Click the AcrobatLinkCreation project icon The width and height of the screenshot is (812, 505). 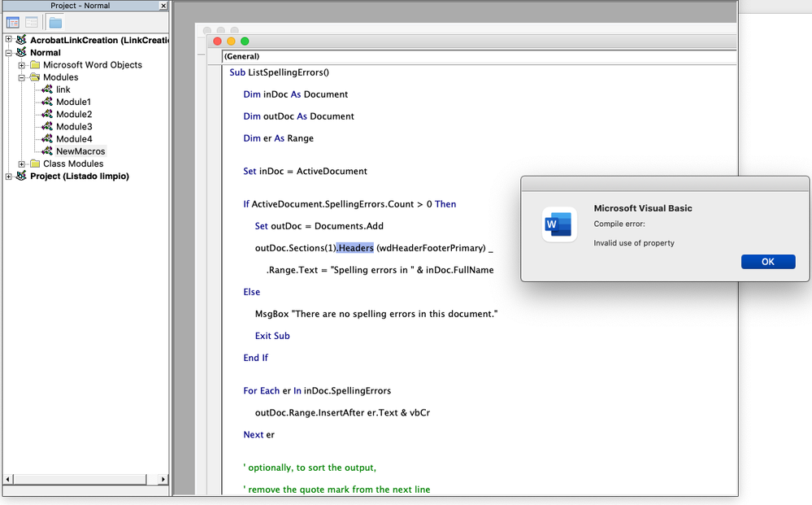[x=21, y=39]
